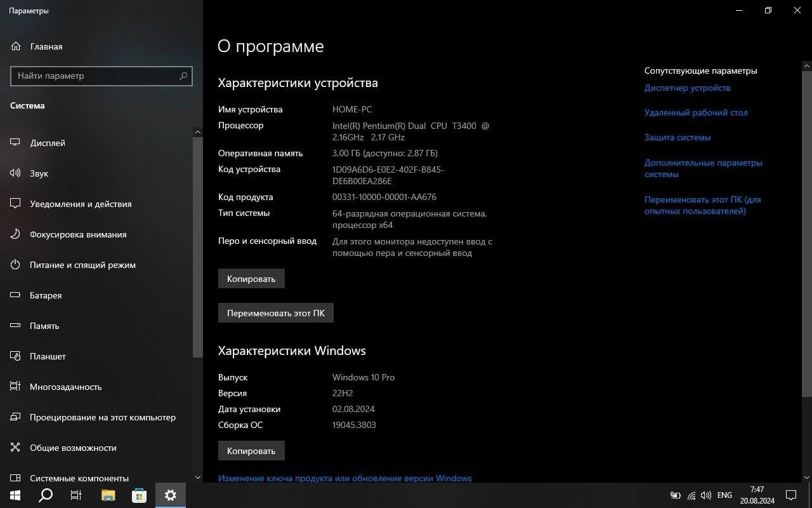Open Системные компоненты settings
The image size is (812, 508).
[x=96, y=477]
